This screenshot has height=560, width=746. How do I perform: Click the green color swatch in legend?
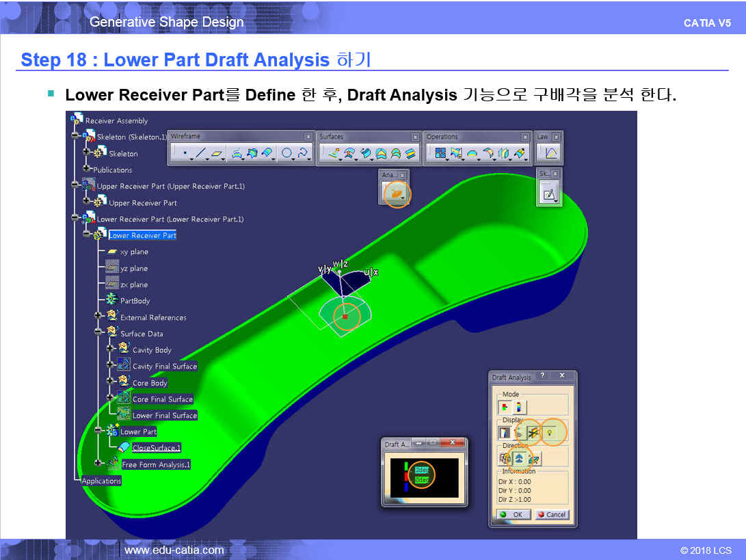point(405,467)
